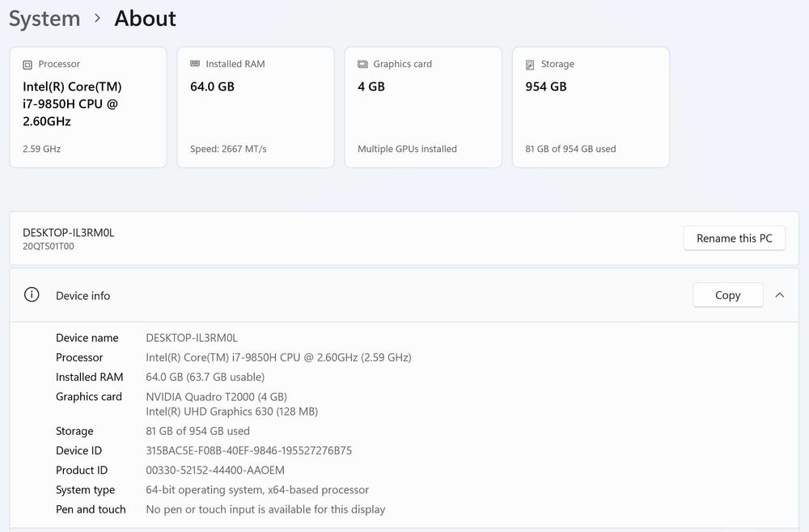Screen dimensions: 809x532
Task: Select Product ID value '00330-52152-44400-AAOEM'
Action: pyautogui.click(x=215, y=470)
